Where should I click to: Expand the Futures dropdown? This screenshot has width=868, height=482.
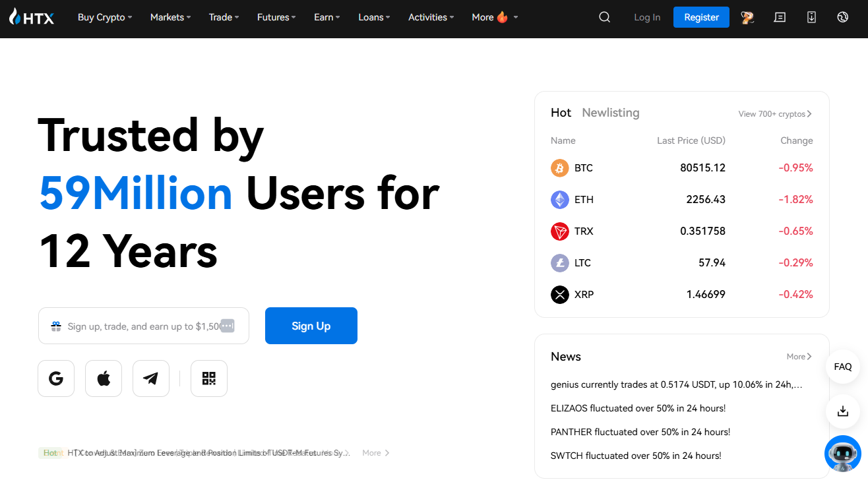(276, 17)
